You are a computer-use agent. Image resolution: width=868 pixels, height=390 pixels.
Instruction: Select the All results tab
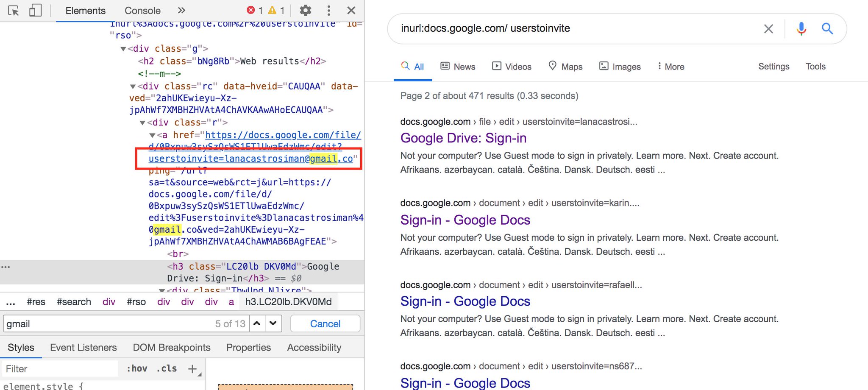tap(412, 67)
